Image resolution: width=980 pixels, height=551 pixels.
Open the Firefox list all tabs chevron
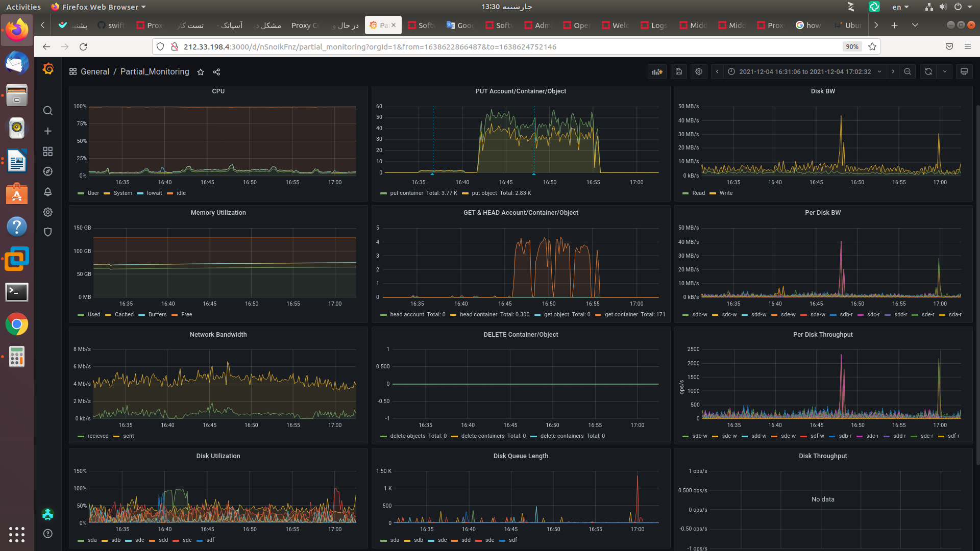[915, 25]
